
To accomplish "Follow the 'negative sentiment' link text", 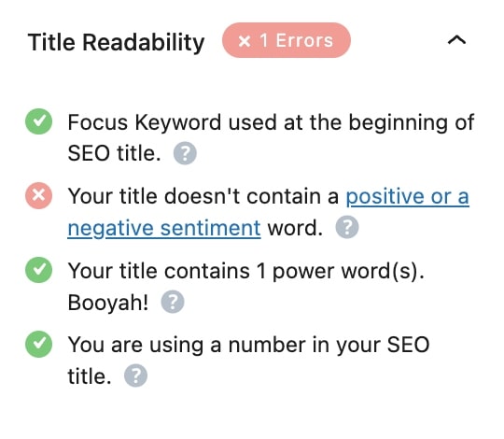I will [x=164, y=228].
